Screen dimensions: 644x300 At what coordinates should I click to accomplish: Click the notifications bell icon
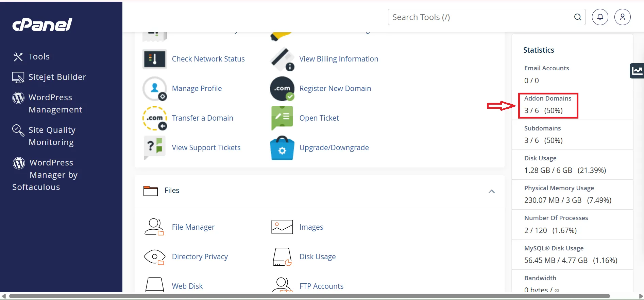600,17
